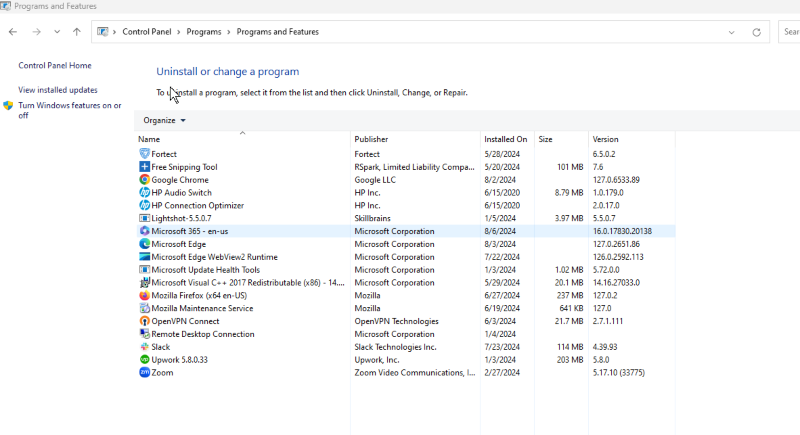Sort by the Version column header
The width and height of the screenshot is (800, 435).
[x=631, y=139]
